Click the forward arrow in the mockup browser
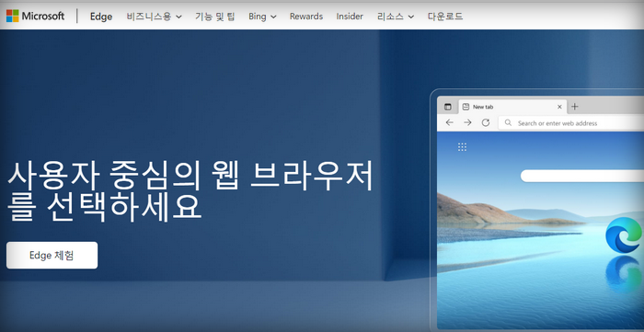The image size is (644, 332). click(467, 122)
